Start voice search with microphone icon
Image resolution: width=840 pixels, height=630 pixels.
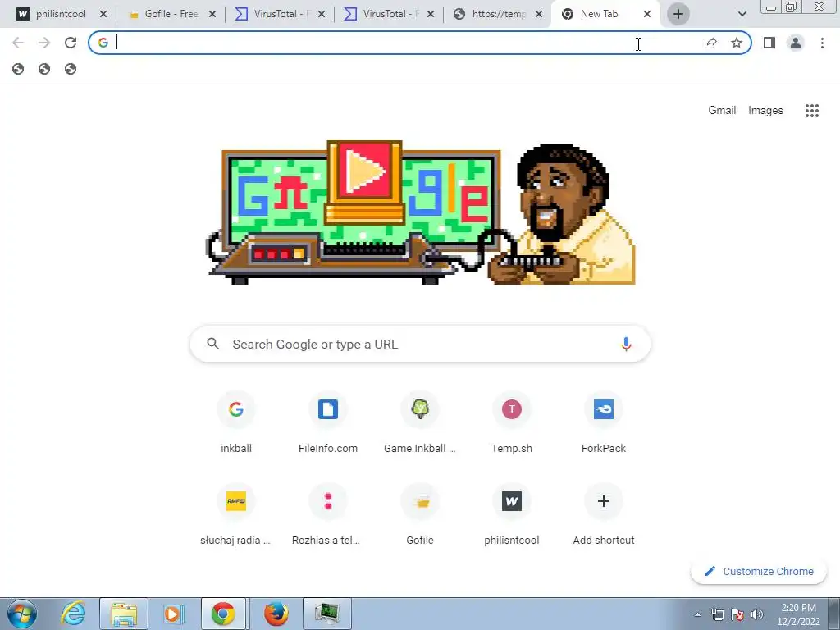[626, 344]
